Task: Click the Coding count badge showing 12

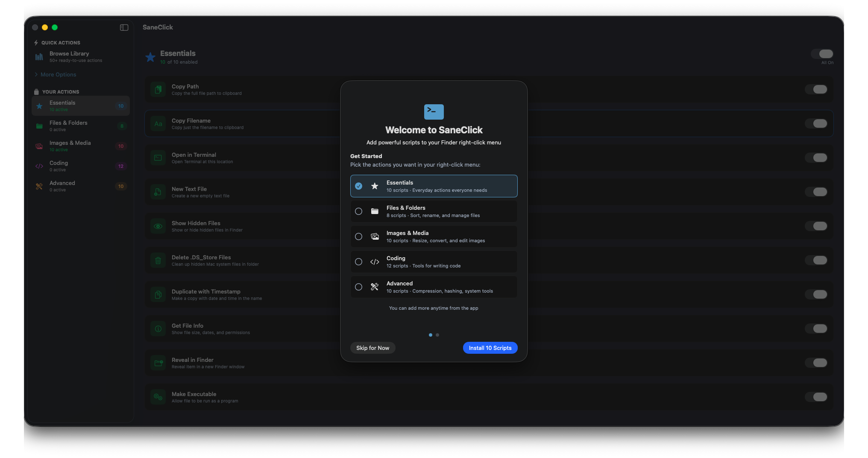Action: click(121, 166)
